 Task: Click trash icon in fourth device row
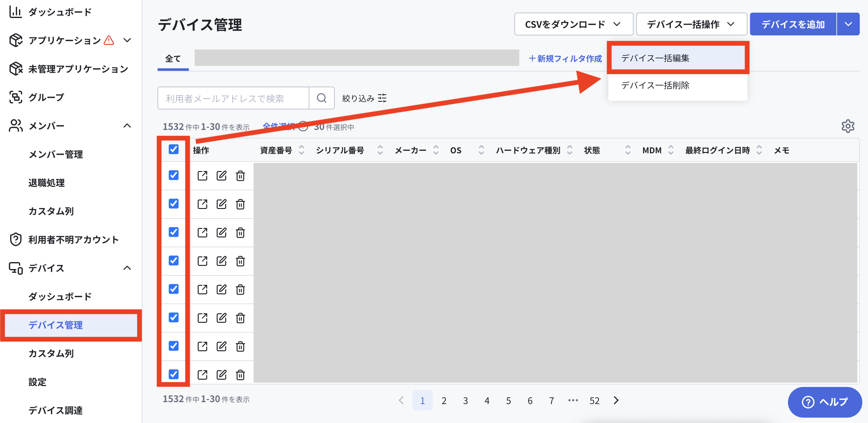click(x=240, y=261)
